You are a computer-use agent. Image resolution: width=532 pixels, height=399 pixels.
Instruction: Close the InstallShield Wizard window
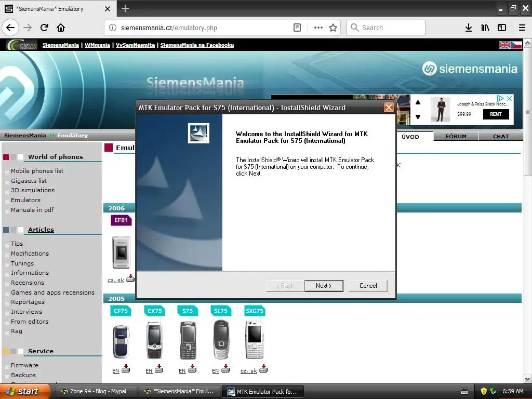pyautogui.click(x=389, y=108)
